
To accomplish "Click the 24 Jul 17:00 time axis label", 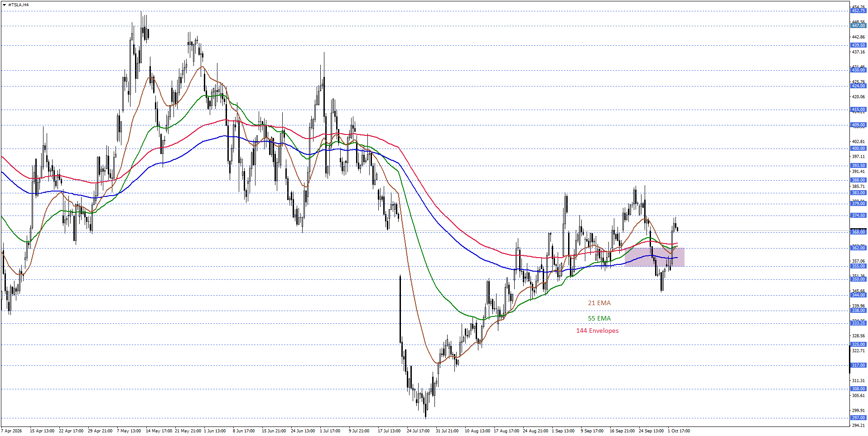I will click(x=418, y=431).
